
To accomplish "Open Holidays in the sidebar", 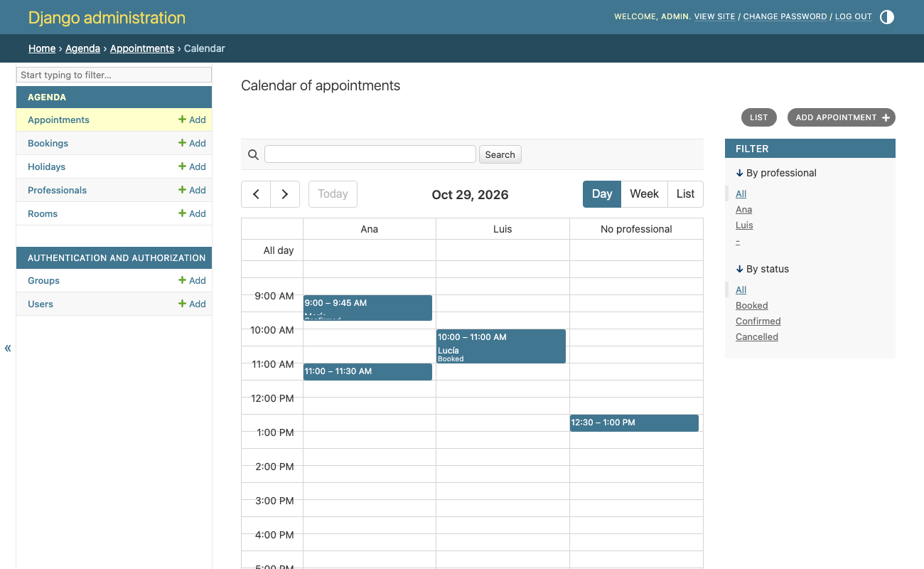I will point(46,166).
